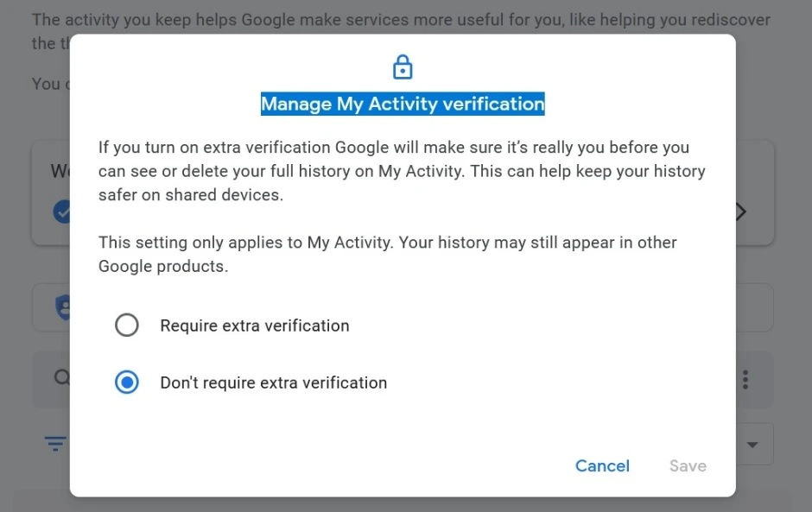This screenshot has height=512, width=812.
Task: Click the dimmed shield card's visible right edge
Action: tap(754, 307)
